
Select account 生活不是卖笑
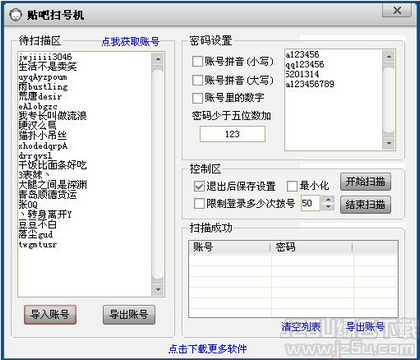[x=48, y=66]
